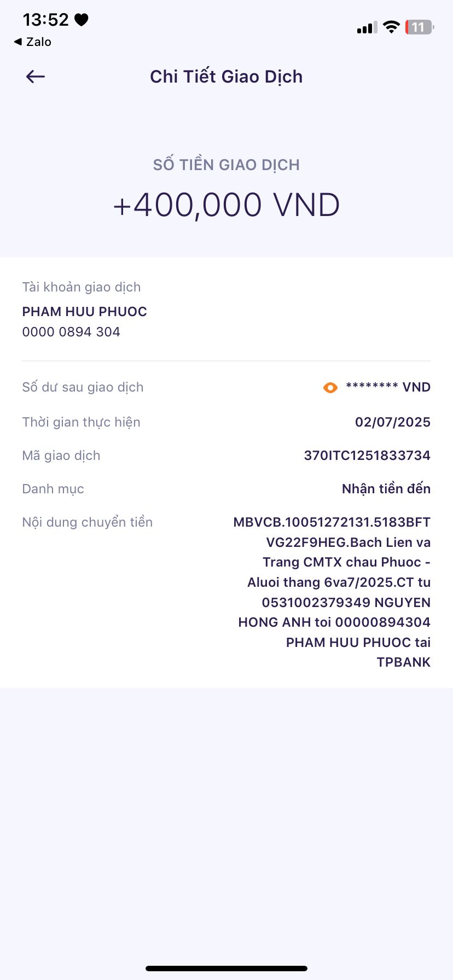
Task: Tap account number 0000 0894 304
Action: (x=71, y=332)
